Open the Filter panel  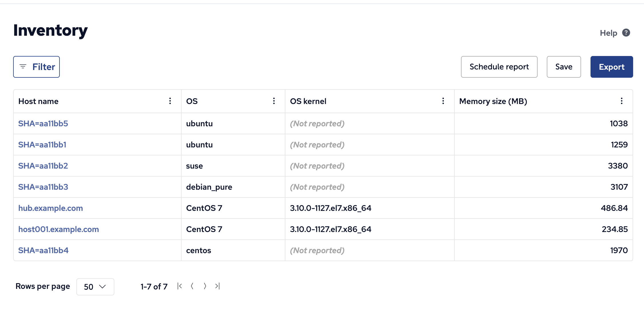[36, 67]
